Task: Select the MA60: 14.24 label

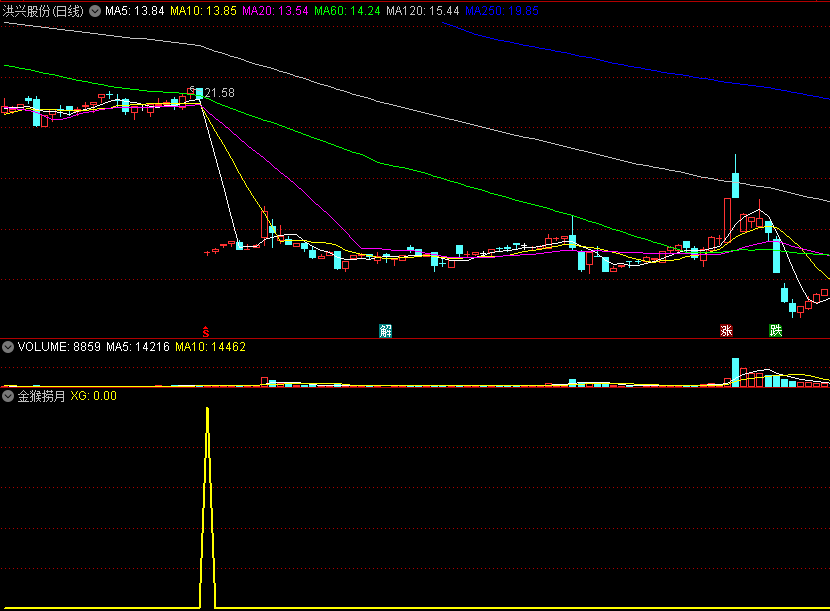Action: tap(347, 11)
